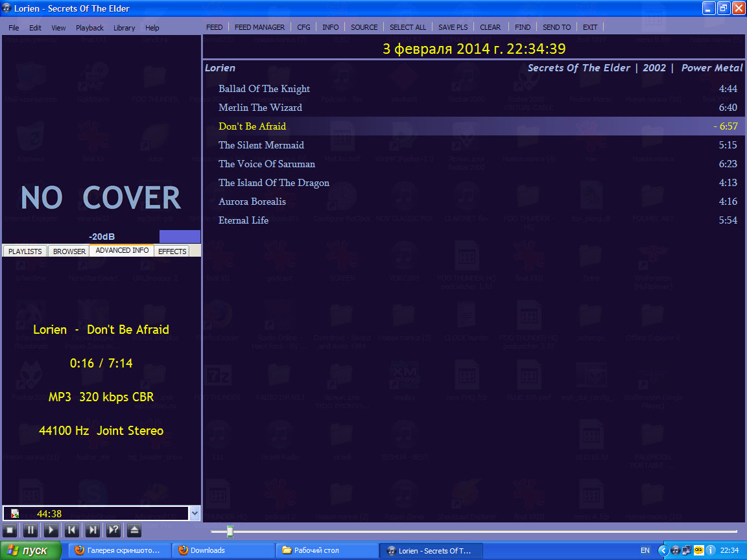Open the Playback menu

point(89,28)
